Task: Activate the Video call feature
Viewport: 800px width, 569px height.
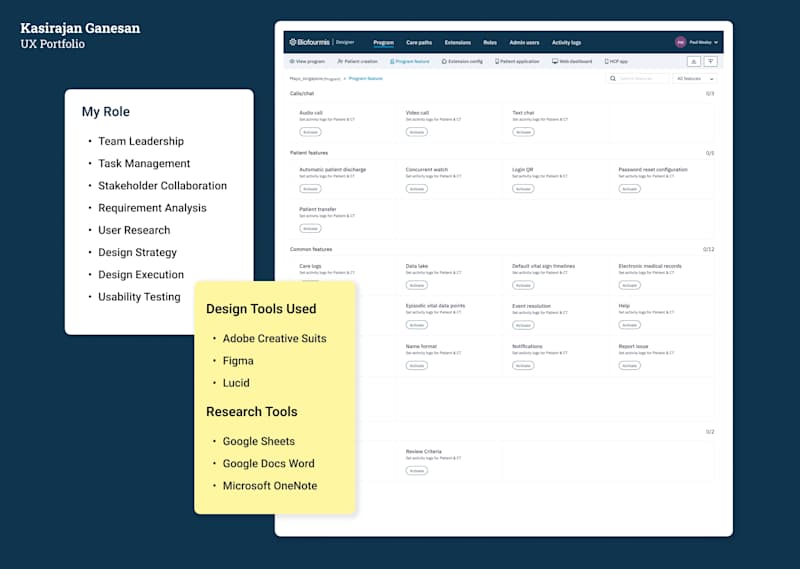Action: [417, 132]
